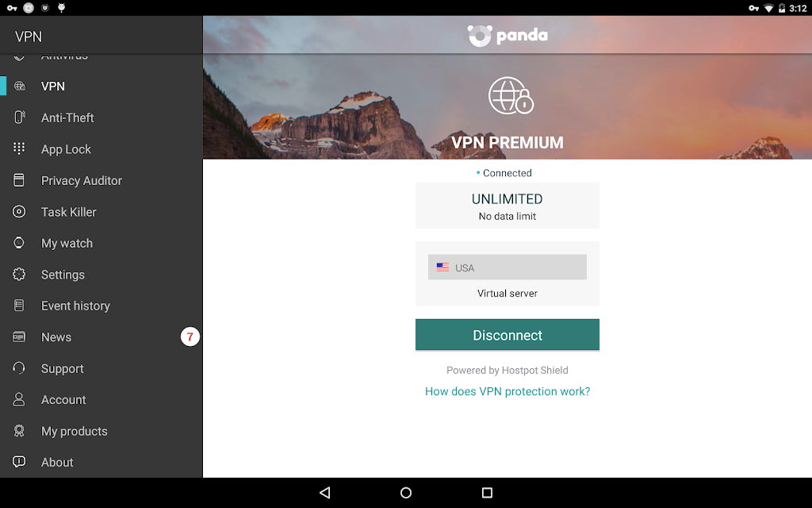Tap the Task Killer target icon
This screenshot has height=508, width=812.
19,211
